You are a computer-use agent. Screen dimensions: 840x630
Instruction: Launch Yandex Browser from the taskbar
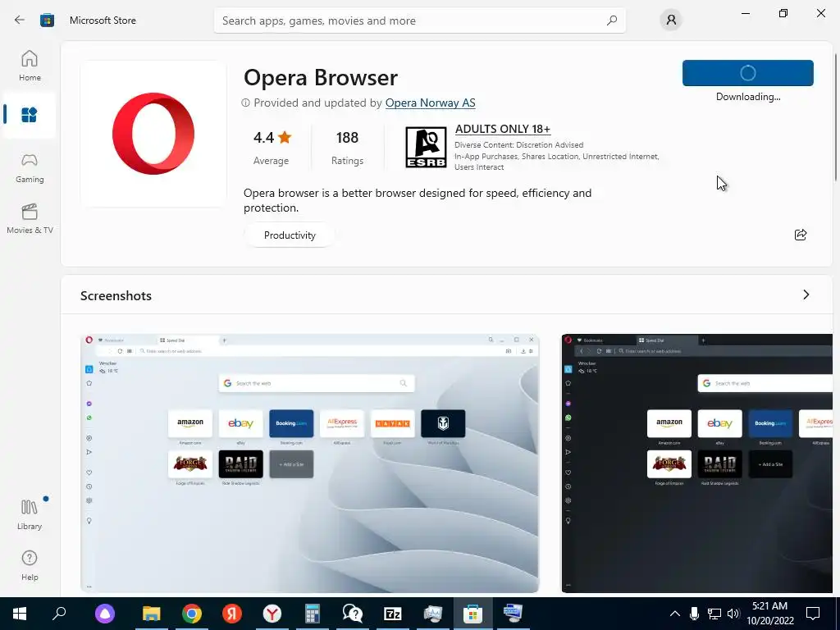click(x=272, y=614)
